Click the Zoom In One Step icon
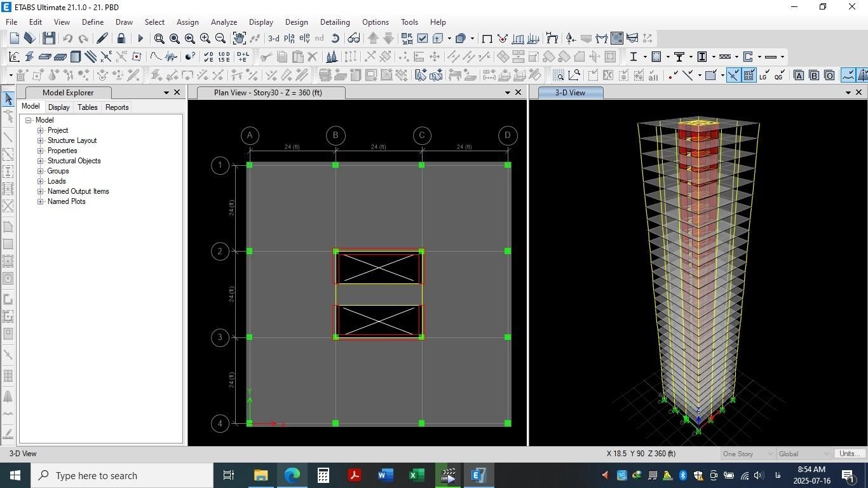Image resolution: width=868 pixels, height=488 pixels. click(x=205, y=38)
